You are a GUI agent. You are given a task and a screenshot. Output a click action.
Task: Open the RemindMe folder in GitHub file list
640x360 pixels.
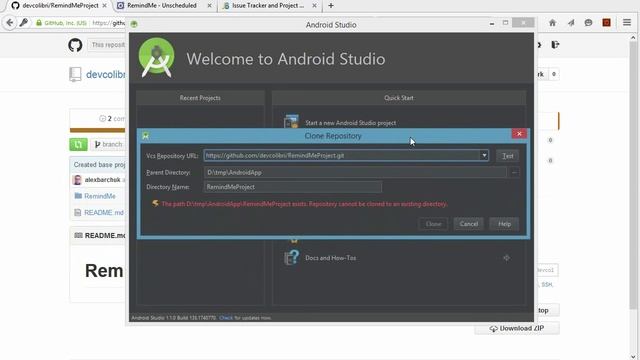pos(100,196)
